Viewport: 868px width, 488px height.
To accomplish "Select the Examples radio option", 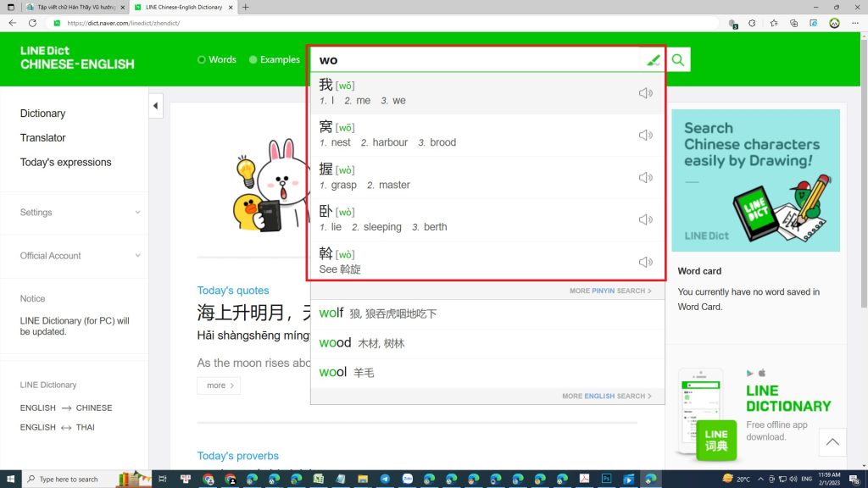I will [x=274, y=60].
